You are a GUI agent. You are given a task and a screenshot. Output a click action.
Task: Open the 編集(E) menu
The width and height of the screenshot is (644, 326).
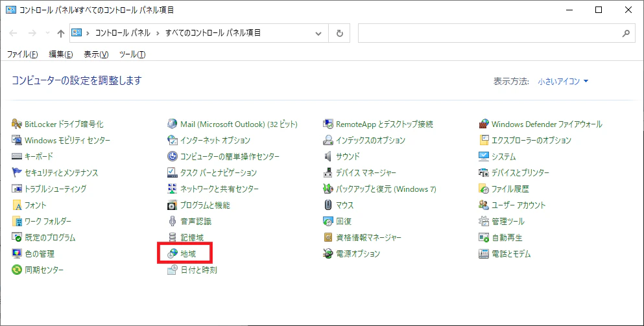61,54
